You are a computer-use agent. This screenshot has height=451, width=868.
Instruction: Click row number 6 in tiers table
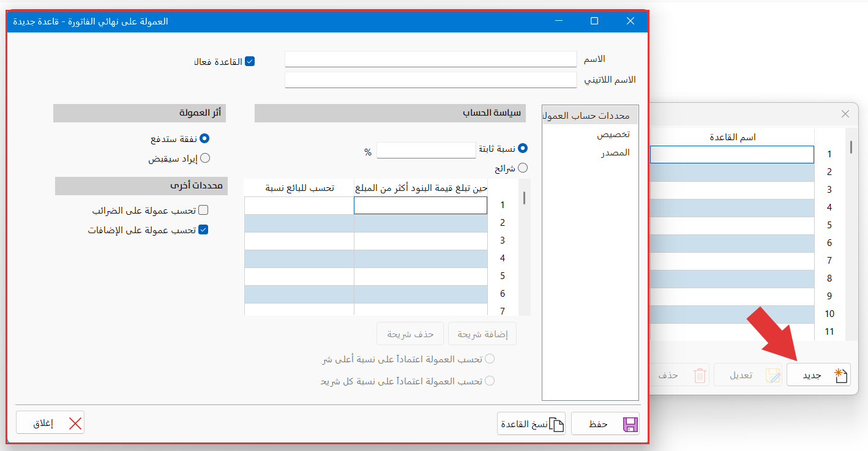click(x=503, y=294)
